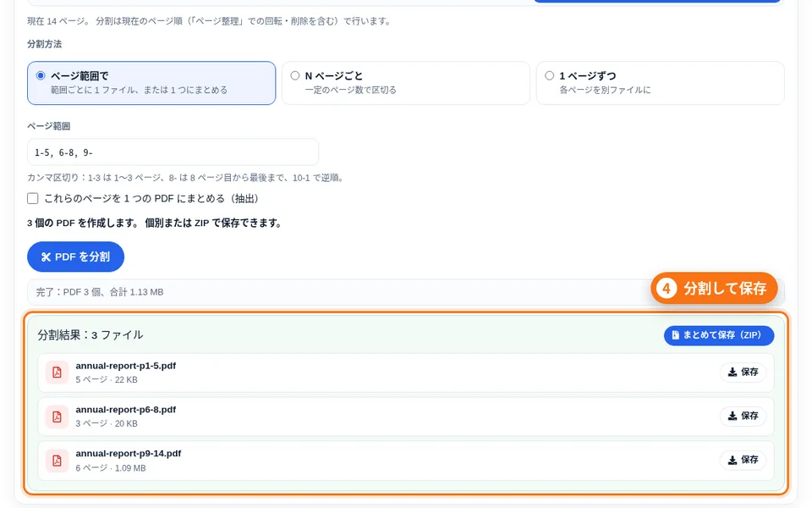This screenshot has width=812, height=508.
Task: Click the 分割方法 label
Action: pyautogui.click(x=45, y=44)
